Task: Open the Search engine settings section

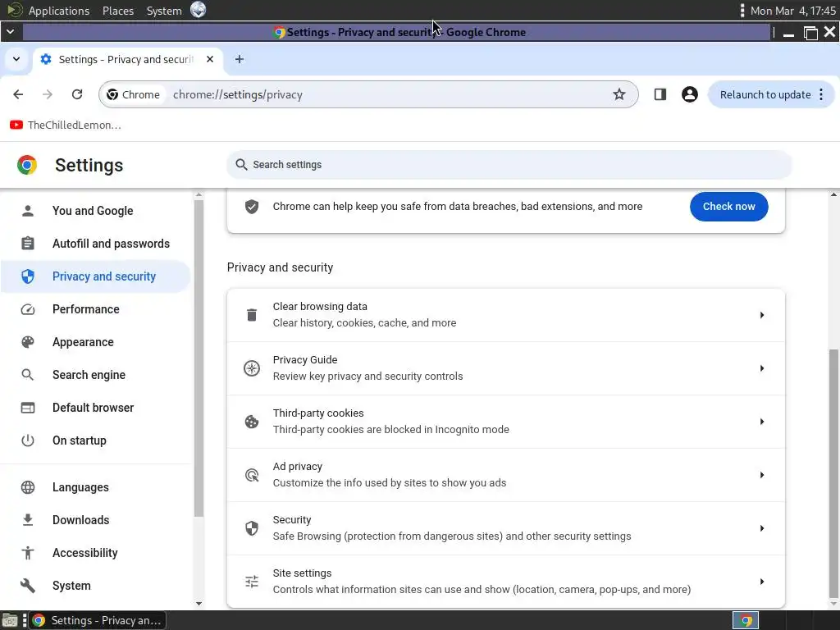Action: point(95,374)
